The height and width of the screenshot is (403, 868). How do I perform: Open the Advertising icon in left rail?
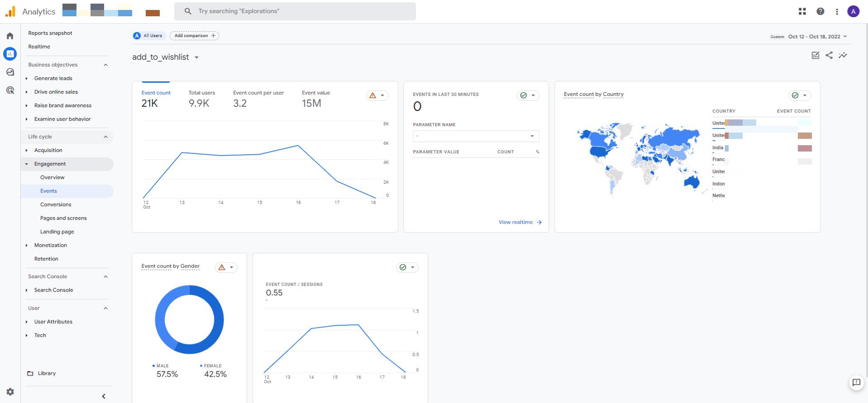pos(10,90)
